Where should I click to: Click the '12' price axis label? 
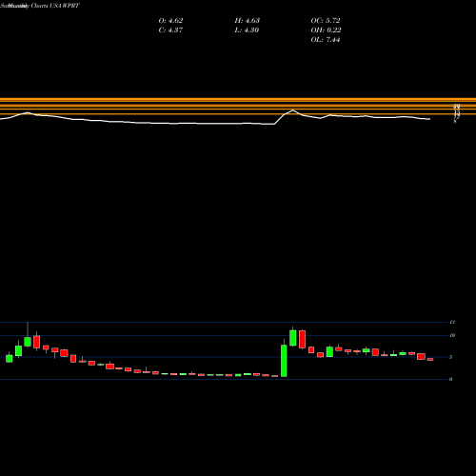(452, 322)
